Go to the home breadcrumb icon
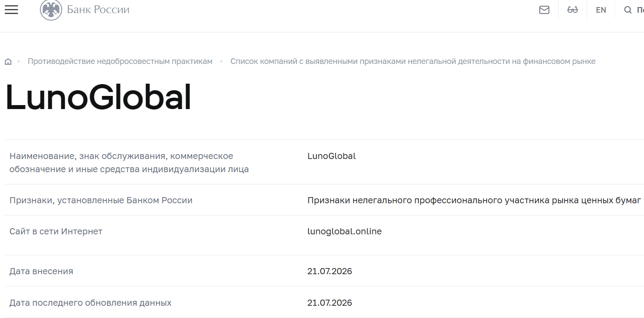The height and width of the screenshot is (318, 644). pyautogui.click(x=8, y=62)
